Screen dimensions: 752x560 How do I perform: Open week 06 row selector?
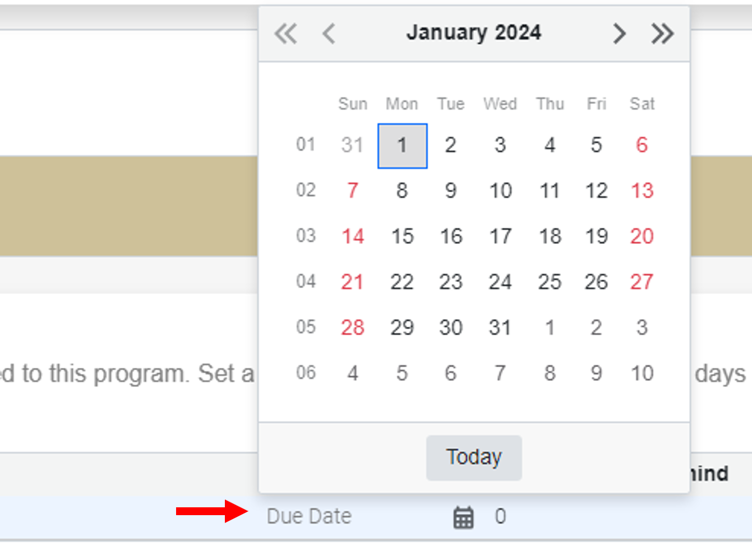306,372
